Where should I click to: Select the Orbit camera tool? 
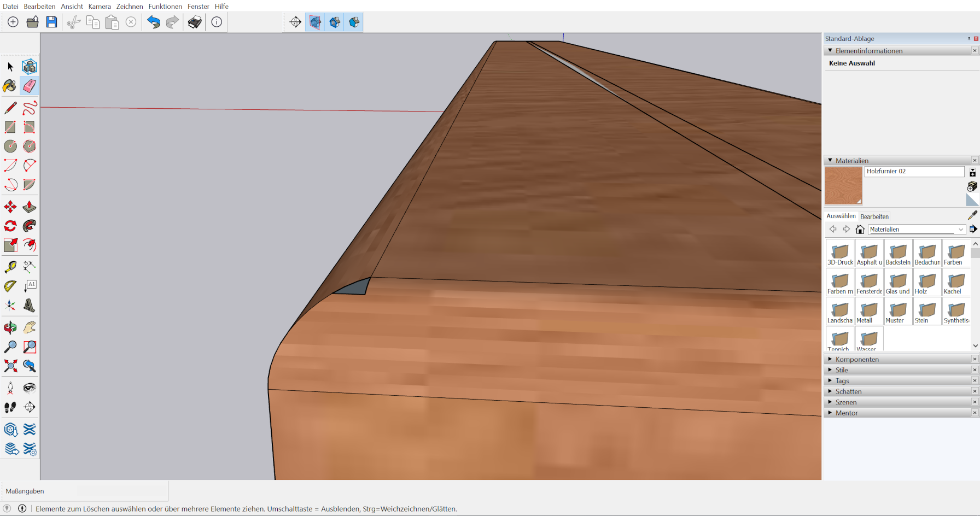[x=10, y=327]
